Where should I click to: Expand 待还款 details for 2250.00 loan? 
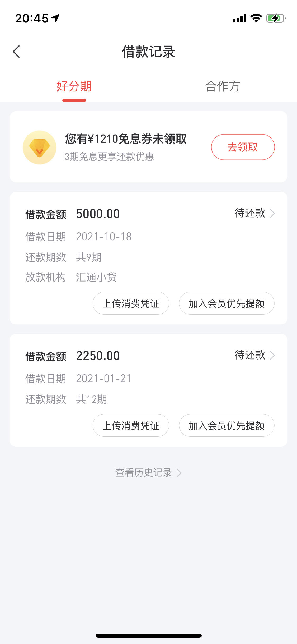pyautogui.click(x=255, y=355)
